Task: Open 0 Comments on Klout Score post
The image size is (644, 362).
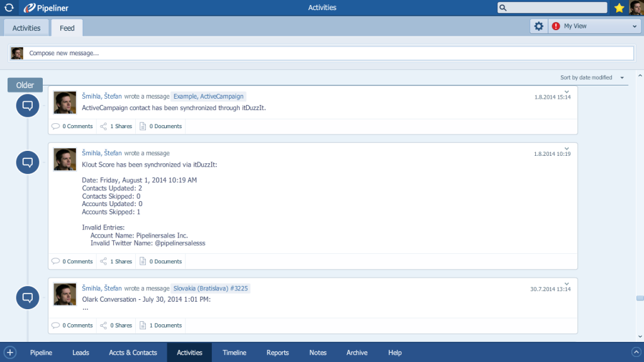Action: pos(72,261)
